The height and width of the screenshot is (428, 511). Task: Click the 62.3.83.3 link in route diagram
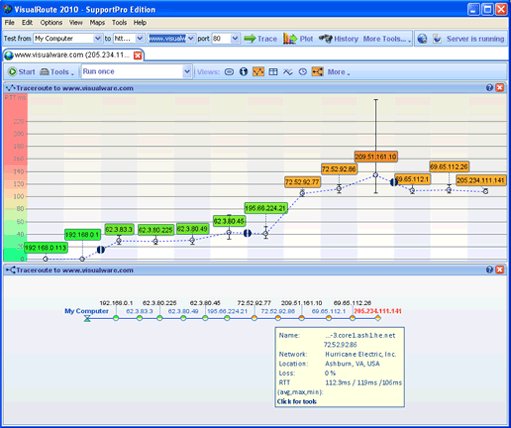click(x=139, y=311)
